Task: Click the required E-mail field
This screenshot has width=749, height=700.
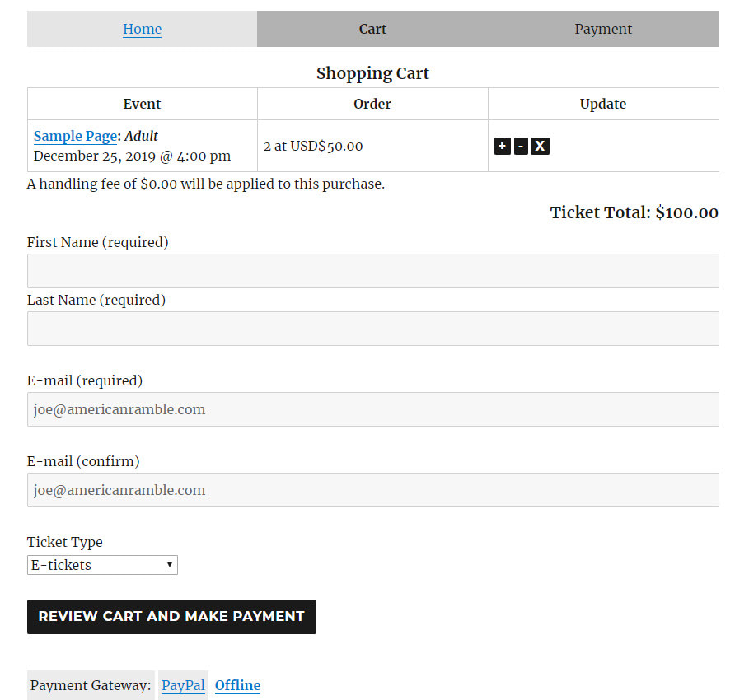Action: (372, 409)
